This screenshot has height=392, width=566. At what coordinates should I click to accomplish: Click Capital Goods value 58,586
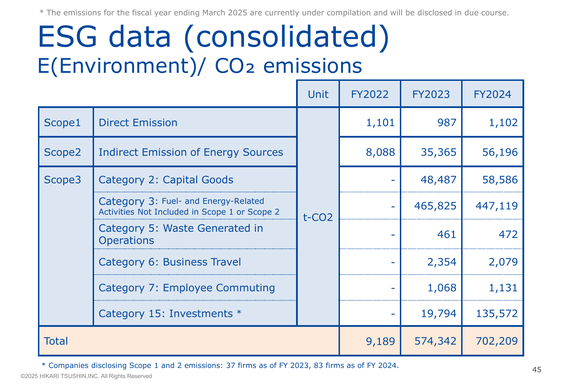point(500,180)
